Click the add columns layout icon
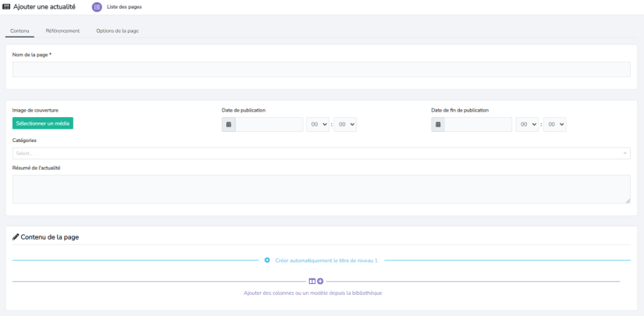The image size is (644, 316). [312, 281]
